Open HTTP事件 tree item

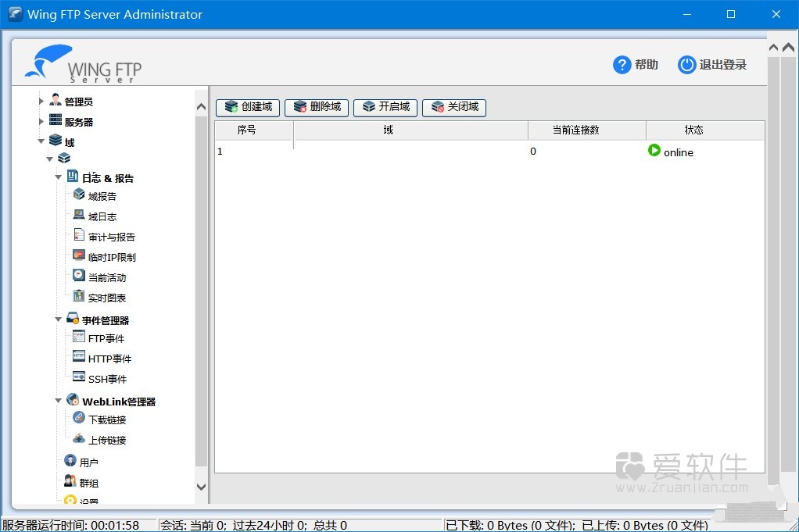(109, 359)
